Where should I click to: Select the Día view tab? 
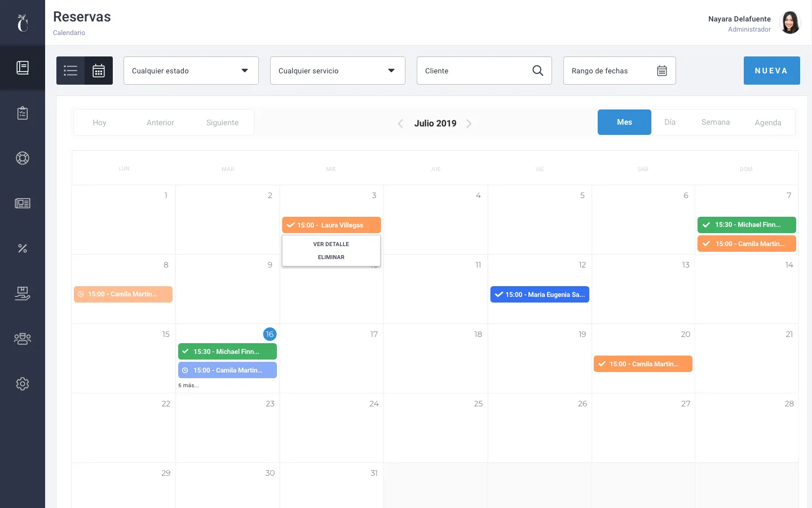click(670, 122)
